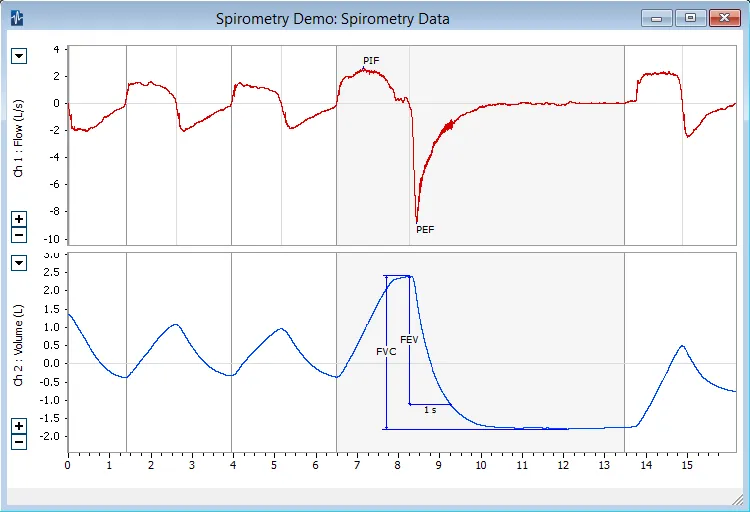Zoom in the Flow channel amplitude scale
The image size is (750, 512).
pos(18,219)
